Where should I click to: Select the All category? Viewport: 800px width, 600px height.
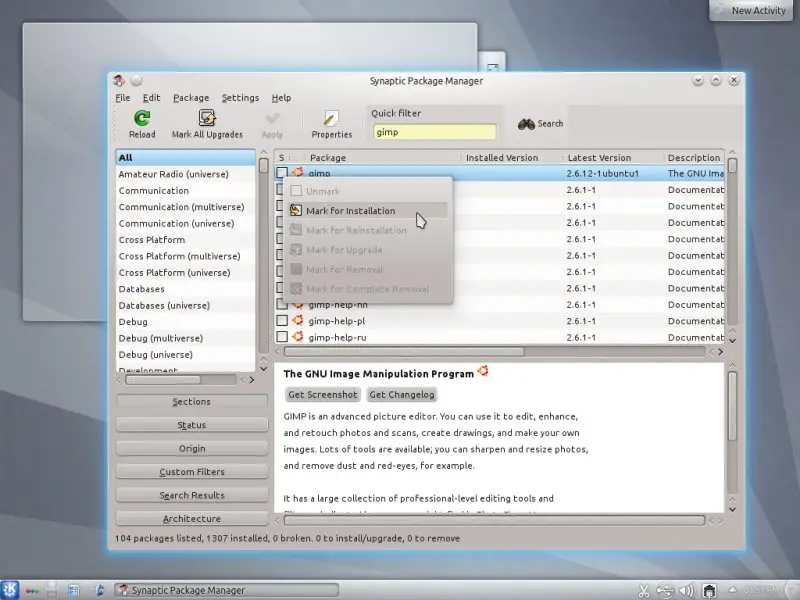[186, 158]
